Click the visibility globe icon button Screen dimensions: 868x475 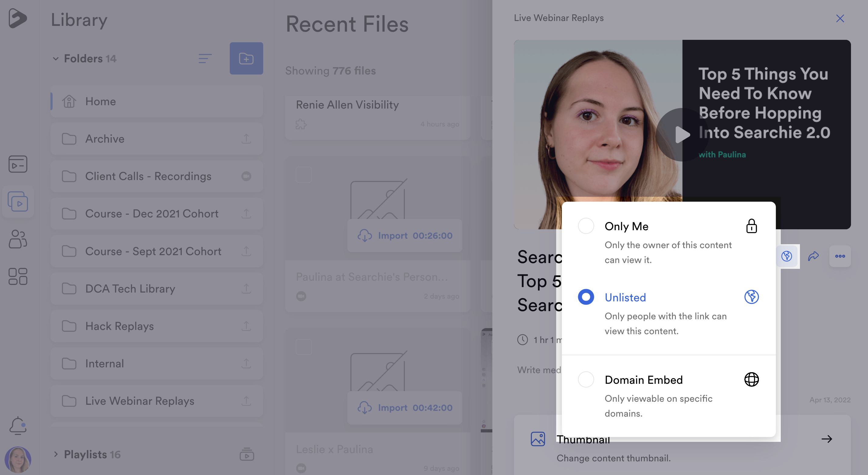point(787,256)
